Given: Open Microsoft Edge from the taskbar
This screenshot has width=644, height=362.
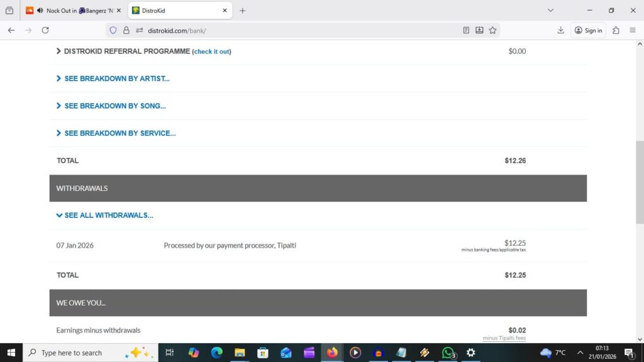Looking at the screenshot, I should (x=216, y=353).
